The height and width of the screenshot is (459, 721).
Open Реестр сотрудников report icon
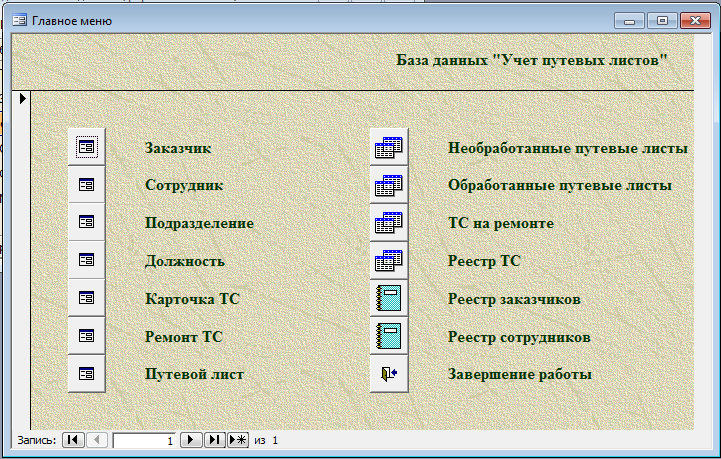pos(388,335)
